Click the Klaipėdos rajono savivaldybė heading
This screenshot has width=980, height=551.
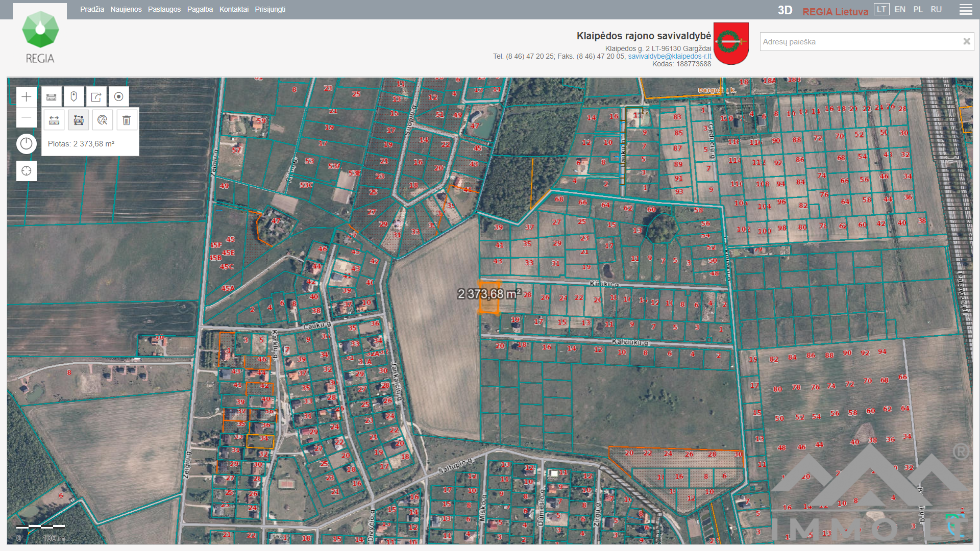(644, 36)
